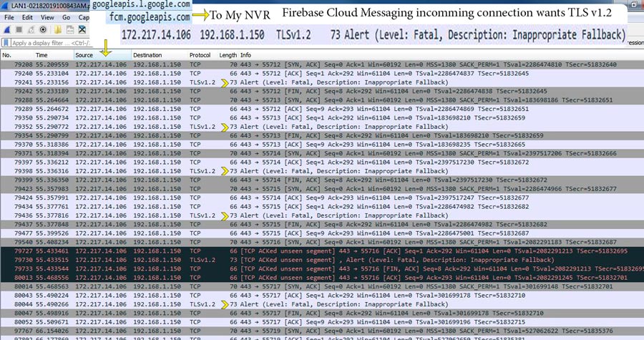This screenshot has height=340, width=644.
Task: Select packet 79423 in the packet list
Action: pyautogui.click(x=322, y=189)
